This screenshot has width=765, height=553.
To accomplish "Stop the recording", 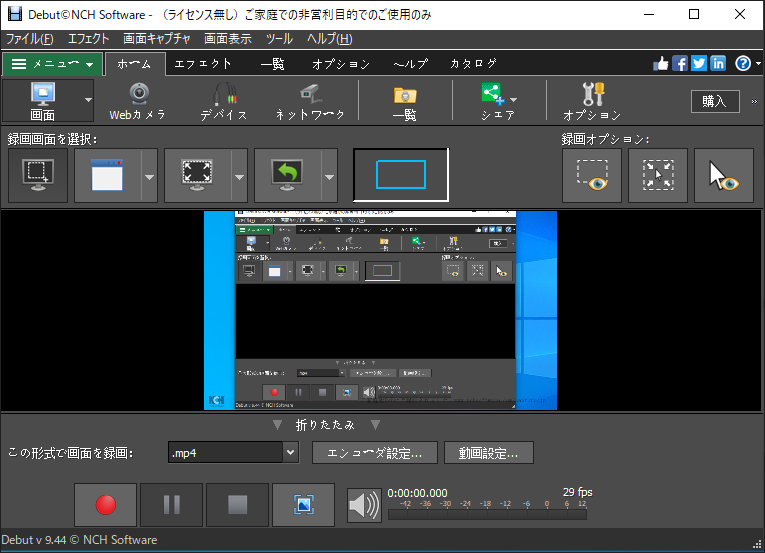I will click(238, 505).
